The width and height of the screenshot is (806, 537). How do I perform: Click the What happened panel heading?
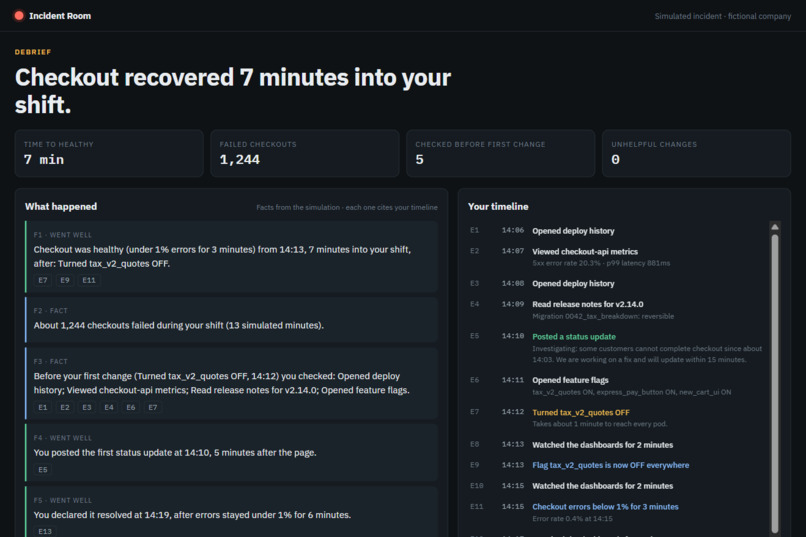61,207
